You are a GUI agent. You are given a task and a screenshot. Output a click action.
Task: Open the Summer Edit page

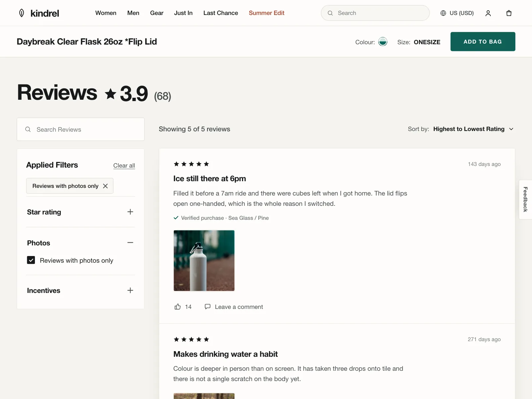click(267, 13)
